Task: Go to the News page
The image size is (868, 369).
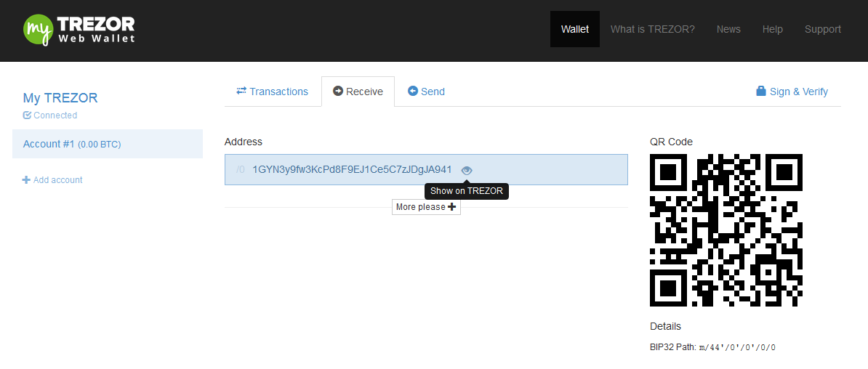Action: click(728, 29)
